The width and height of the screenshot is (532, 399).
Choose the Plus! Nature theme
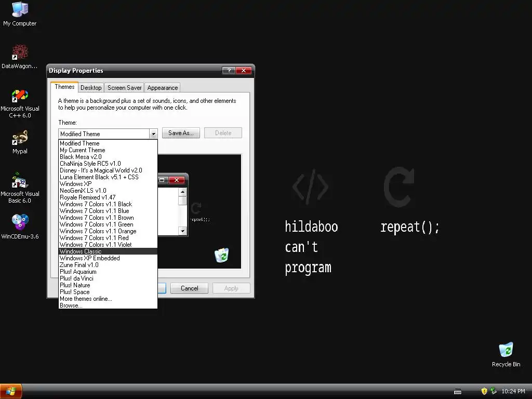coord(108,285)
